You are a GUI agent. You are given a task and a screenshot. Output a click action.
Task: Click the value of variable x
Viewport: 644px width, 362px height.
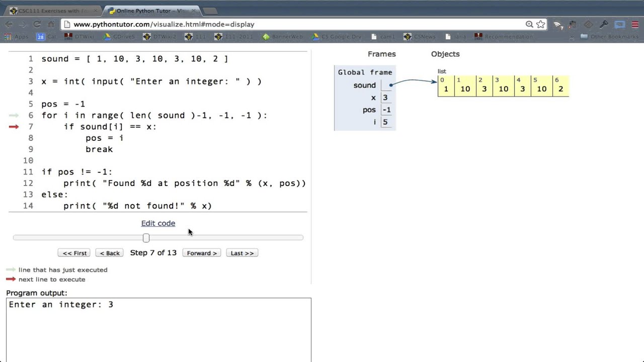(386, 98)
